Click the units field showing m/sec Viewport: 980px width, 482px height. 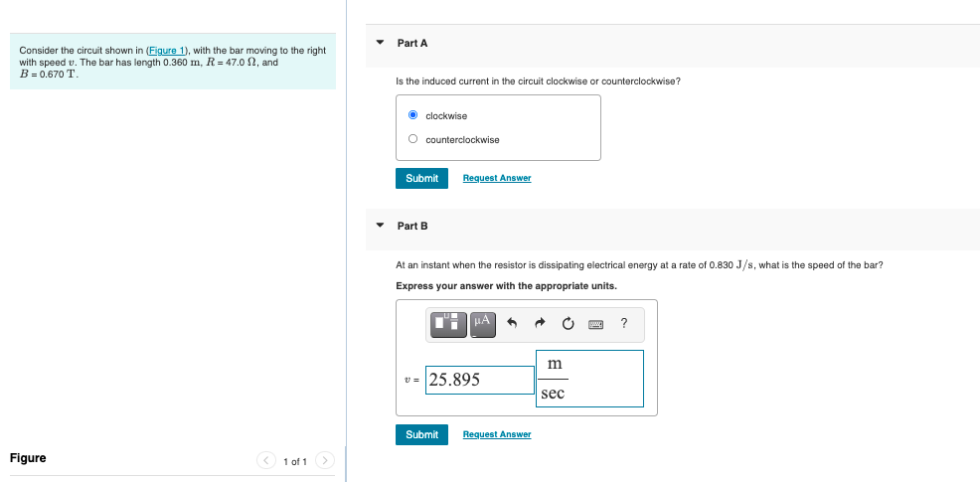pos(589,379)
